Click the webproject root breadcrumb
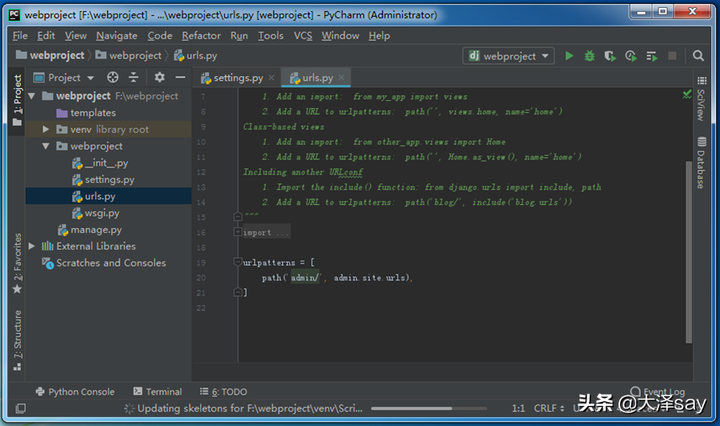 click(x=51, y=56)
